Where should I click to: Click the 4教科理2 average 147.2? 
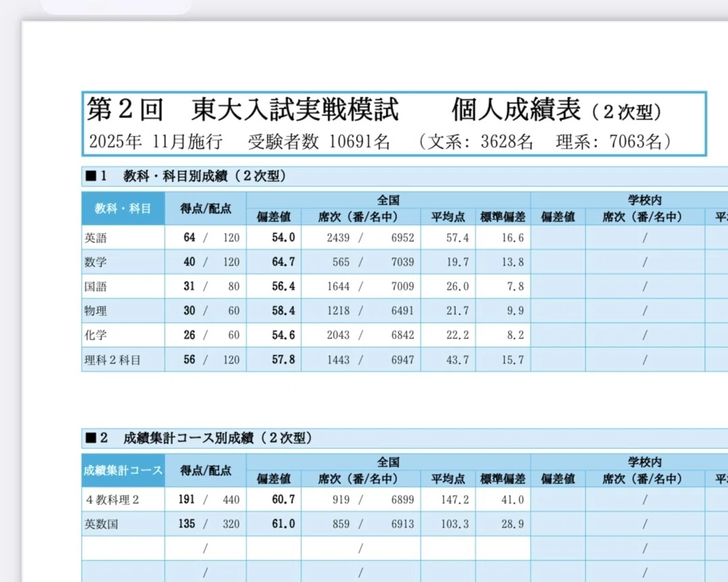pos(455,500)
